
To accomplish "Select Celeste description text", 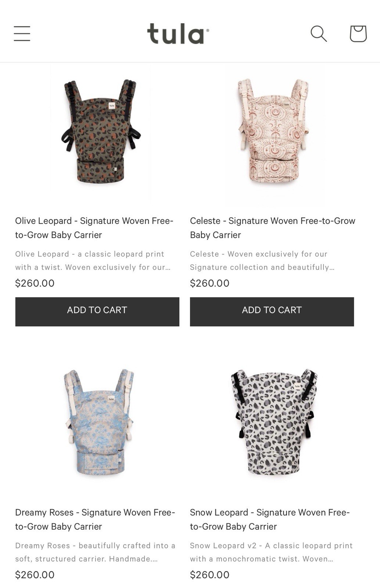I will pos(262,261).
